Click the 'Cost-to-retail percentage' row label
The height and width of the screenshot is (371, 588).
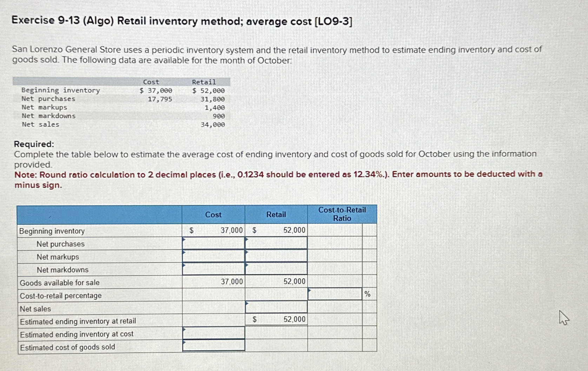[x=61, y=296]
